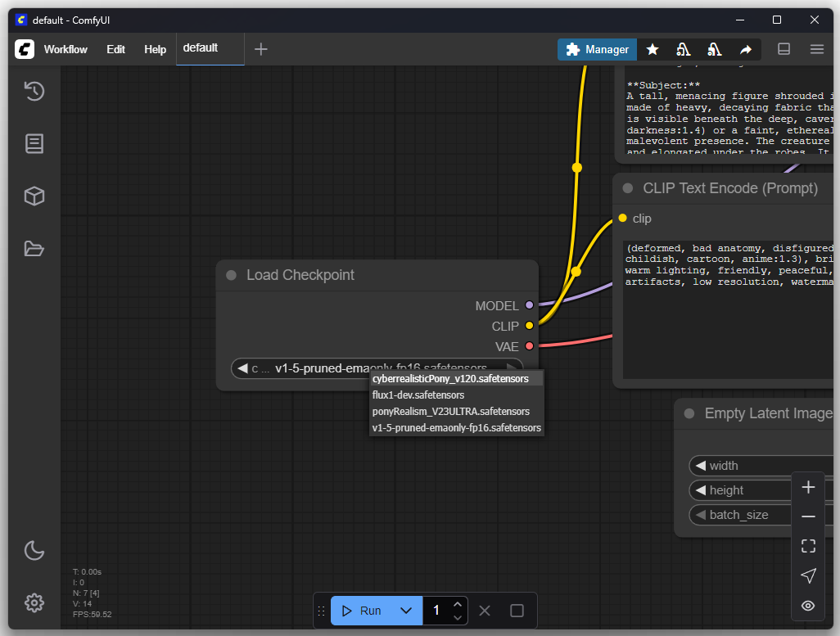Select flux1-dev.safetensors from the list
Viewport: 840px width, 636px height.
pos(418,395)
